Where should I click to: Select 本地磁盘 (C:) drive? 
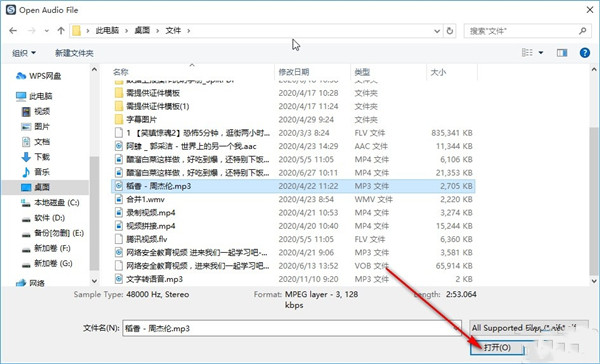tap(50, 202)
